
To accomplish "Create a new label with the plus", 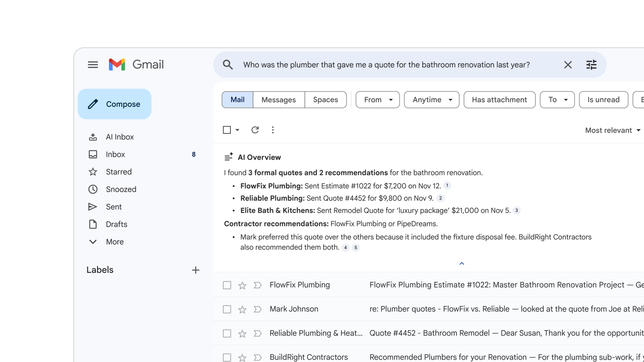I will [196, 270].
